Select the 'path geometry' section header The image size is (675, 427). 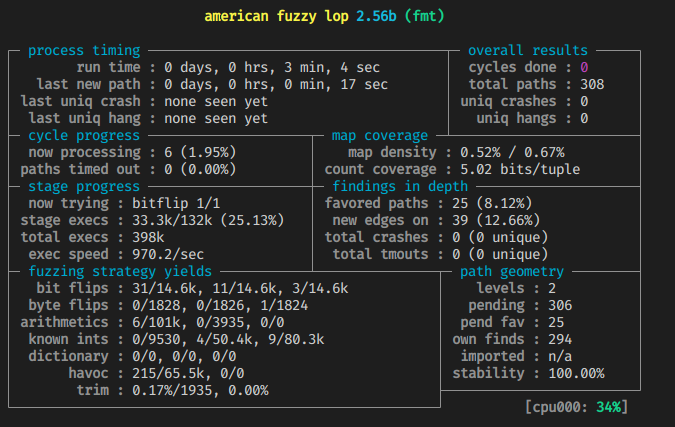pos(512,272)
